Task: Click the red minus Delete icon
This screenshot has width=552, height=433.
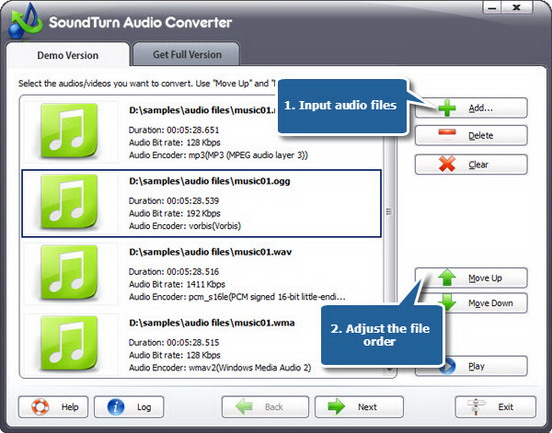Action: click(447, 132)
